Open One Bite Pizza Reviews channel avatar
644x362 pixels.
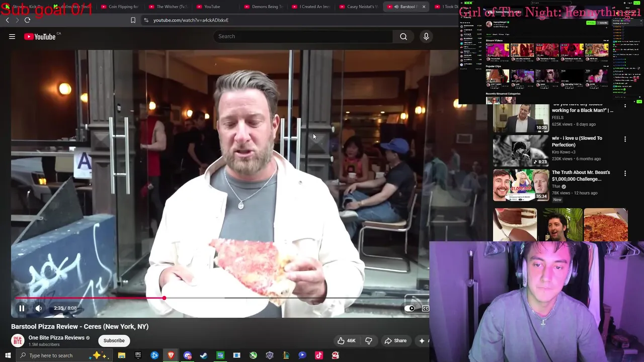click(x=18, y=340)
